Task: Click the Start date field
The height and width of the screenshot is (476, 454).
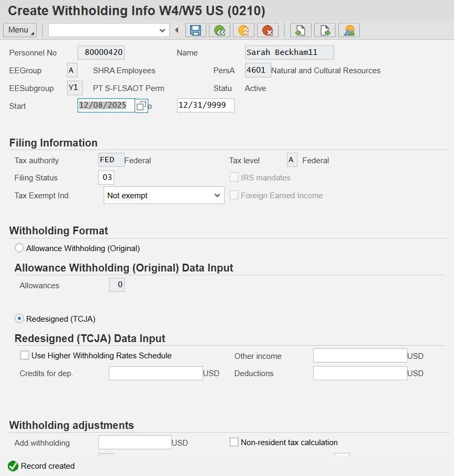Action: click(106, 105)
